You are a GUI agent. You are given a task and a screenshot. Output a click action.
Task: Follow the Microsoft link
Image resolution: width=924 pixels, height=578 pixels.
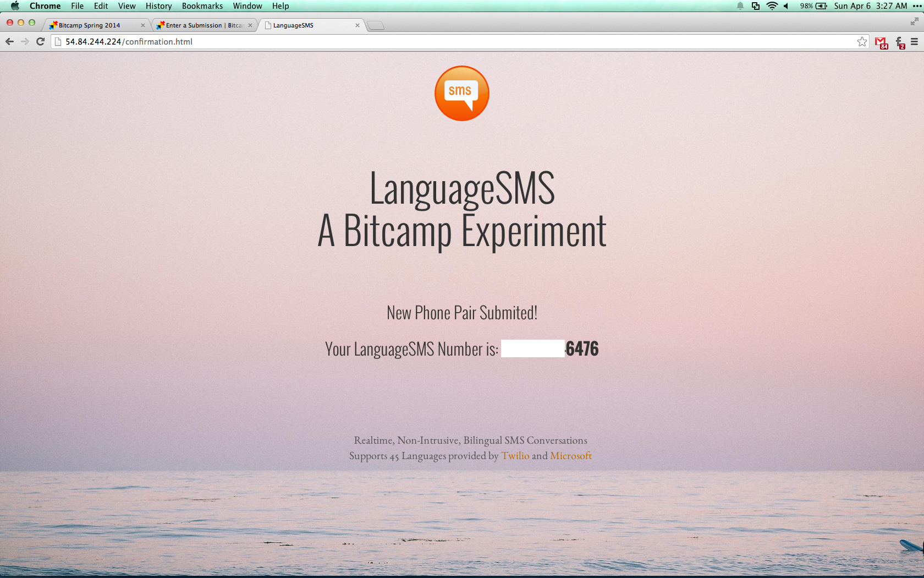[x=571, y=456]
